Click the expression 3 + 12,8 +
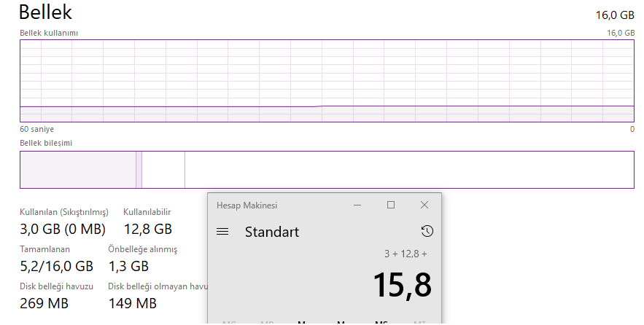Image resolution: width=644 pixels, height=325 pixels. [406, 254]
